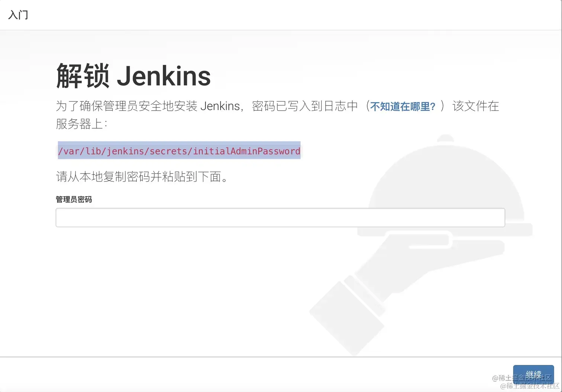The image size is (562, 392).
Task: Click the cloche knob on top
Action: click(445, 139)
